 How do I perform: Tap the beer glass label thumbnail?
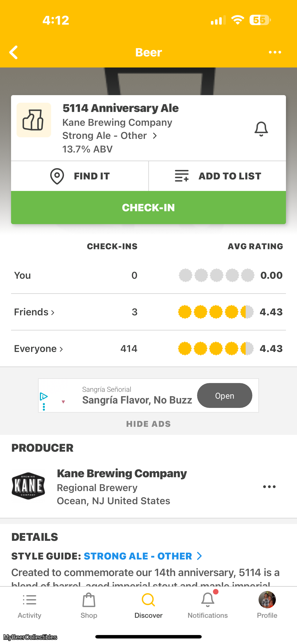click(34, 120)
